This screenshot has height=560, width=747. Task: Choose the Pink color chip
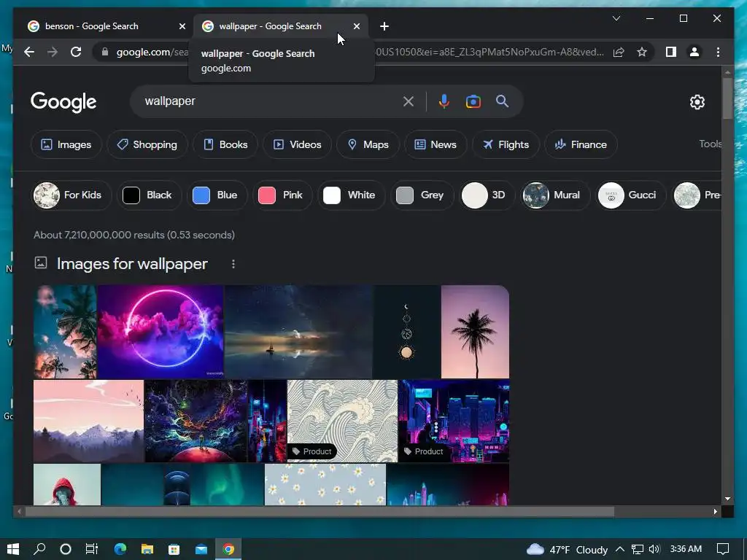282,195
